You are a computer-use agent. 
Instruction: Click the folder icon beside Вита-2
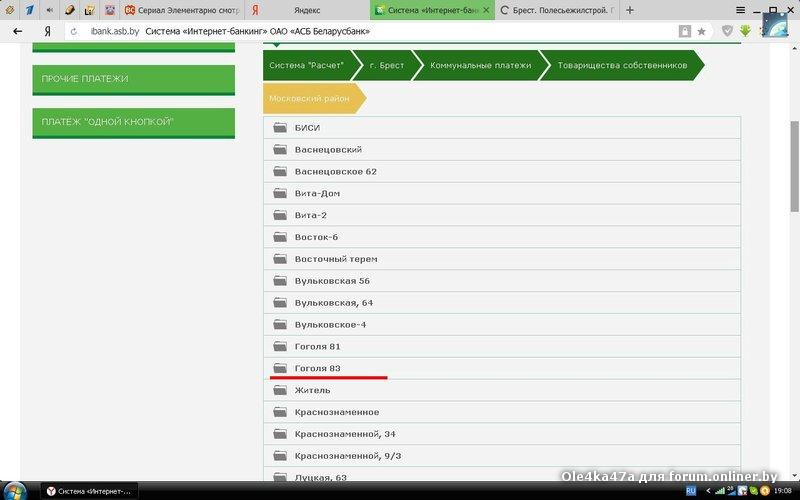tap(280, 215)
